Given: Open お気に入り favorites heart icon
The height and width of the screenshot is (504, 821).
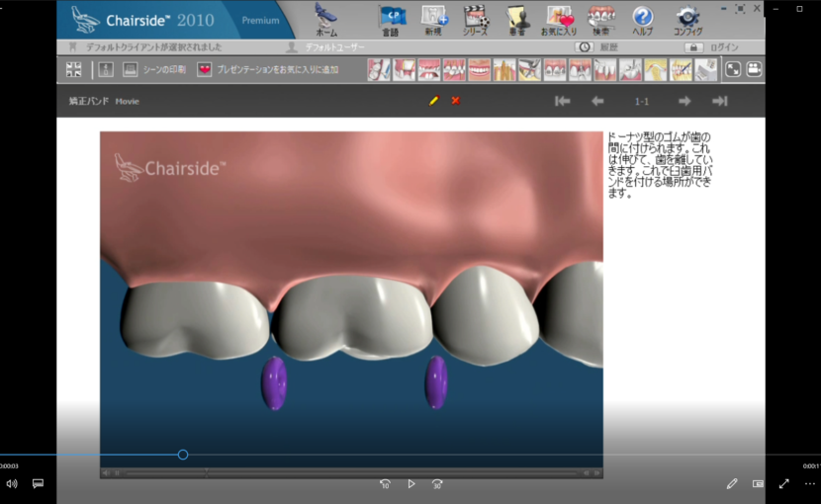Looking at the screenshot, I should (559, 21).
